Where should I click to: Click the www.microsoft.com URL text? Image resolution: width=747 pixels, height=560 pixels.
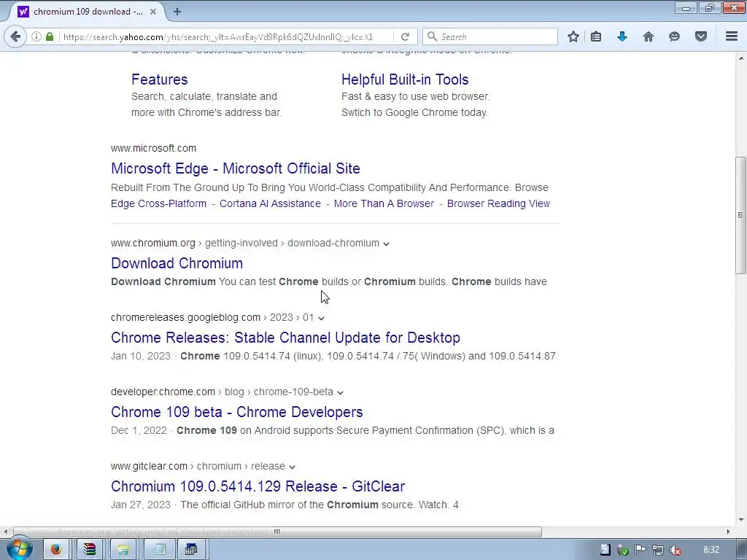point(153,148)
